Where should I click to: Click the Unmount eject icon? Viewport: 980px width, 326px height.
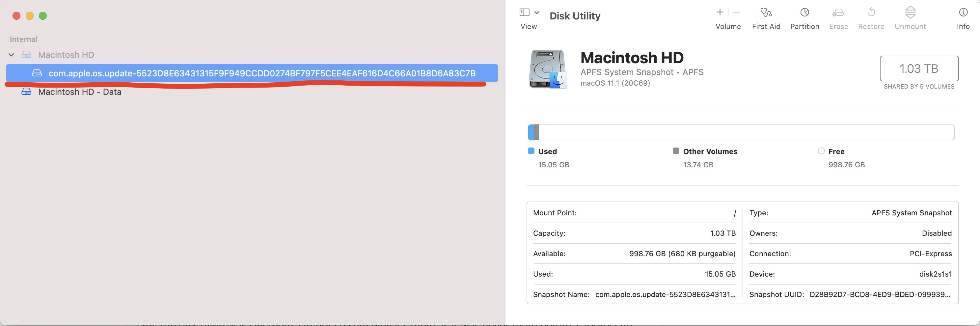point(910,12)
